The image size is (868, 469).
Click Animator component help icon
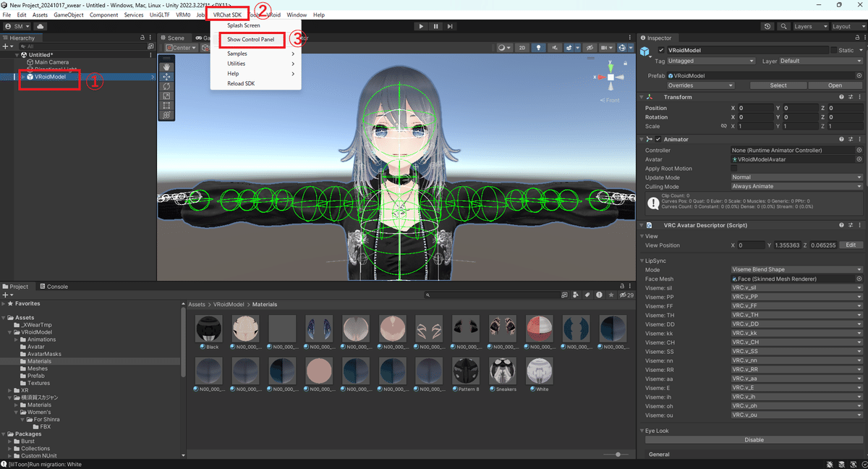coord(841,139)
